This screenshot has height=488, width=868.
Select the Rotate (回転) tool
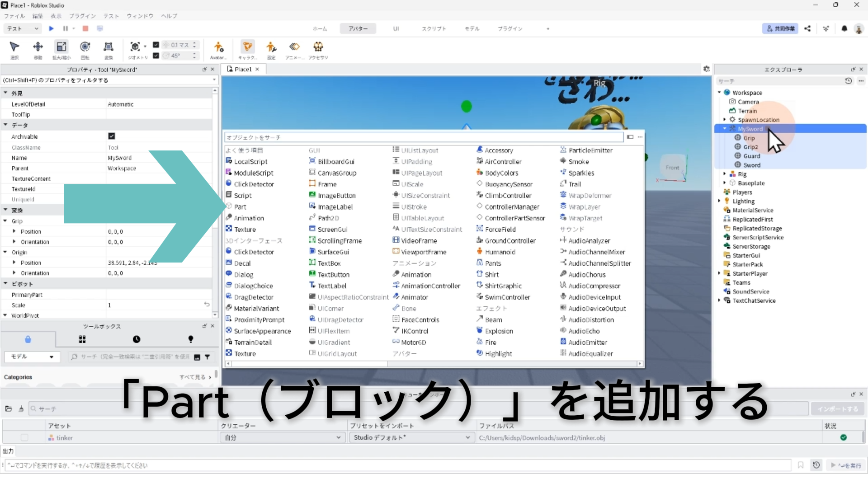point(85,47)
